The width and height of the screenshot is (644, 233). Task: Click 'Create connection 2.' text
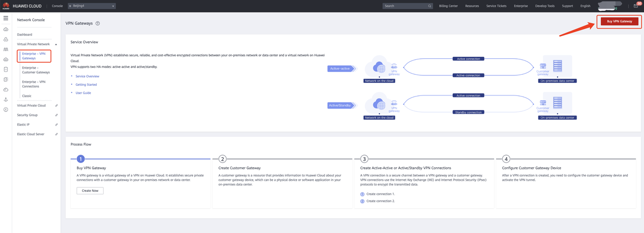point(380,201)
